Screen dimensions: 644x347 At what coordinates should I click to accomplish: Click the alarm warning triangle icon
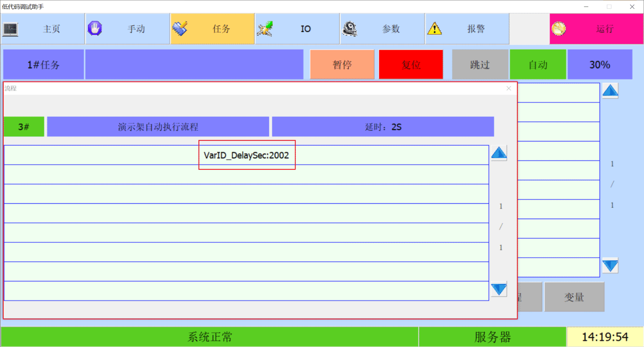[x=434, y=28]
